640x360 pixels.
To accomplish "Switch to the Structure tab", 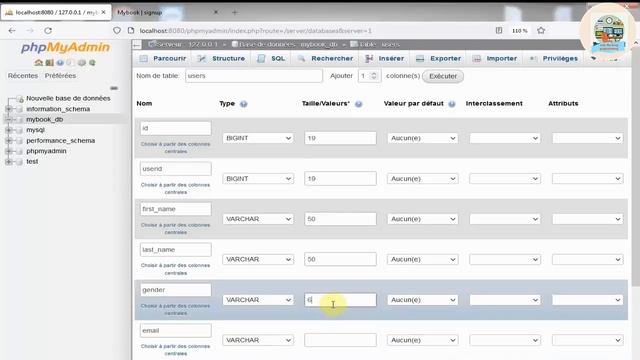I will [222, 58].
